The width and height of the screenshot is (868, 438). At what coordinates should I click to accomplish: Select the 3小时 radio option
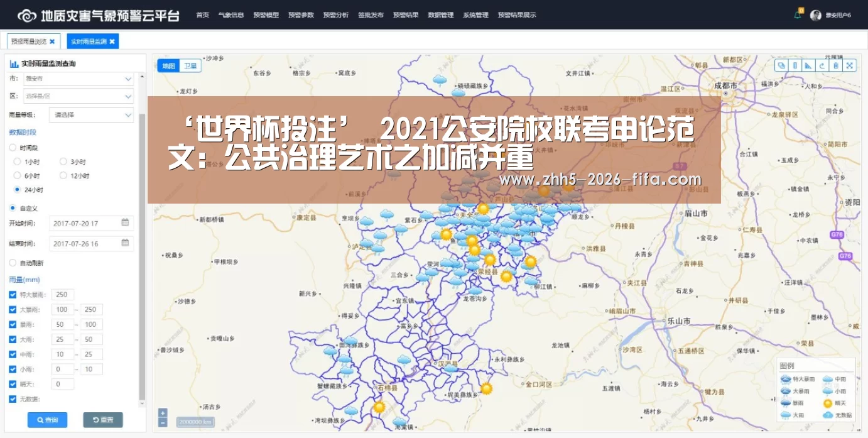point(63,162)
